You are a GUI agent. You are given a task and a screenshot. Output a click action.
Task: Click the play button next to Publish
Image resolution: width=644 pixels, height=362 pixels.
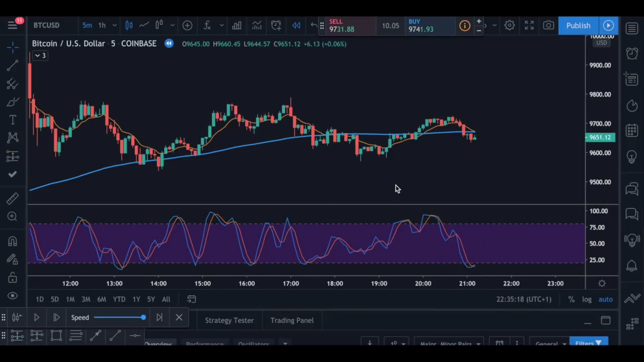click(x=608, y=25)
